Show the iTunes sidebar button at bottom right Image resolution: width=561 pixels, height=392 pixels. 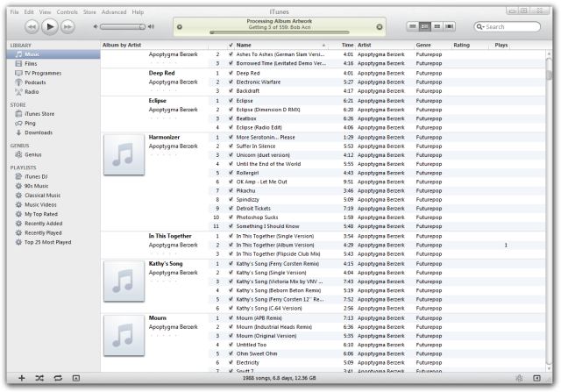[536, 378]
